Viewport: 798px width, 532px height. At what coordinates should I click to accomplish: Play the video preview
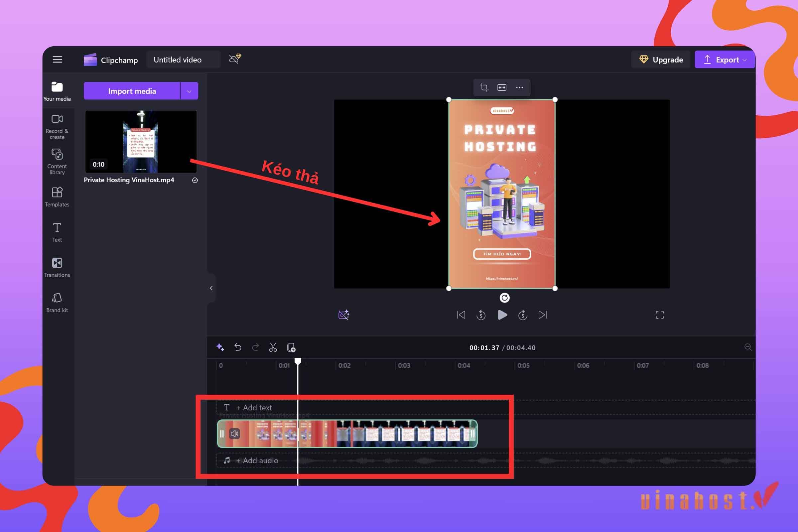pyautogui.click(x=502, y=315)
